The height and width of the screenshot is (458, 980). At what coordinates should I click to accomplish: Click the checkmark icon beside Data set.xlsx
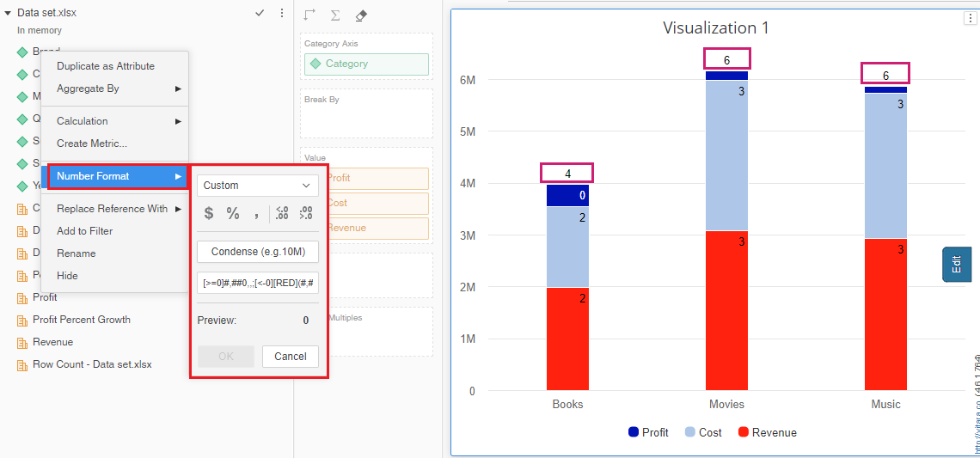260,13
